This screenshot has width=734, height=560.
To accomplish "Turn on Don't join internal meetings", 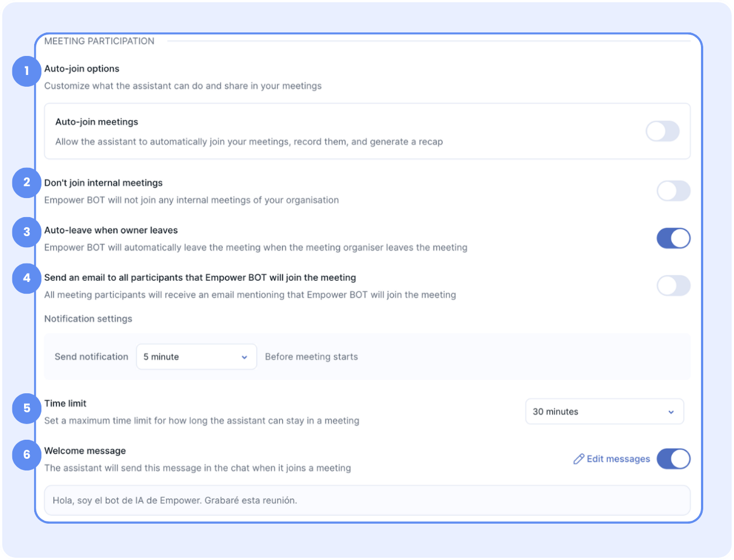I will tap(673, 191).
